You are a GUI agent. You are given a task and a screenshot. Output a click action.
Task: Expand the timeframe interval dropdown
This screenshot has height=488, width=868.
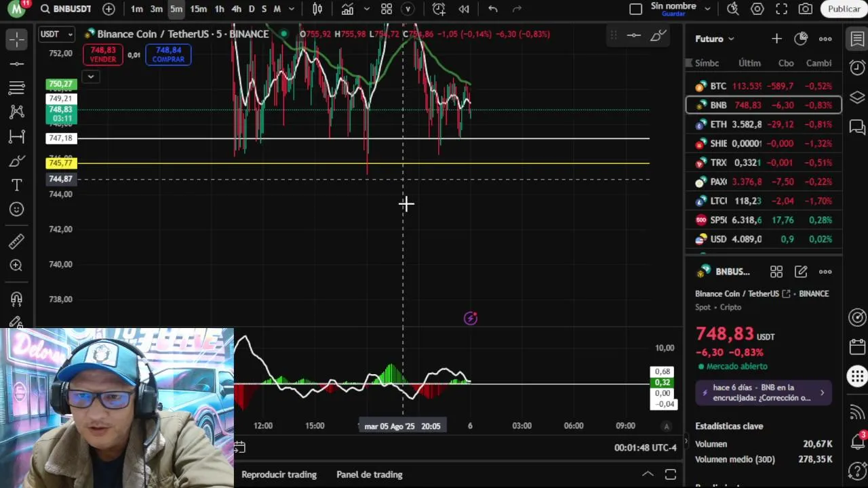coord(292,9)
